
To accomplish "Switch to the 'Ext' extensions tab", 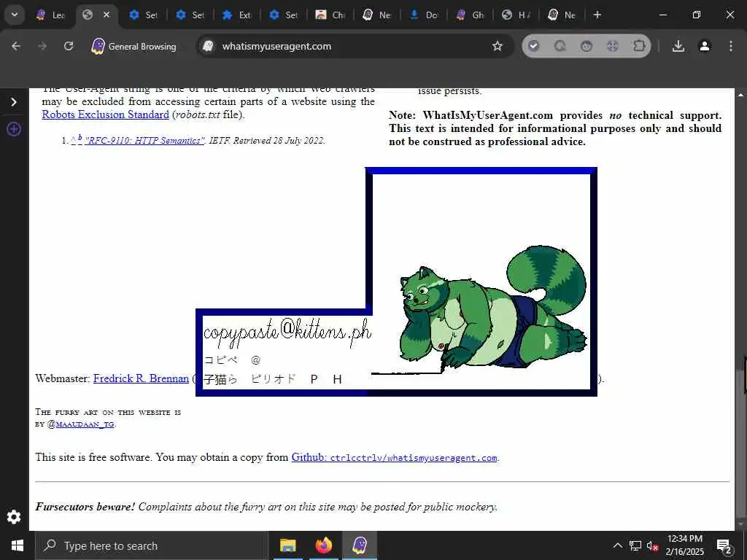I will [237, 15].
